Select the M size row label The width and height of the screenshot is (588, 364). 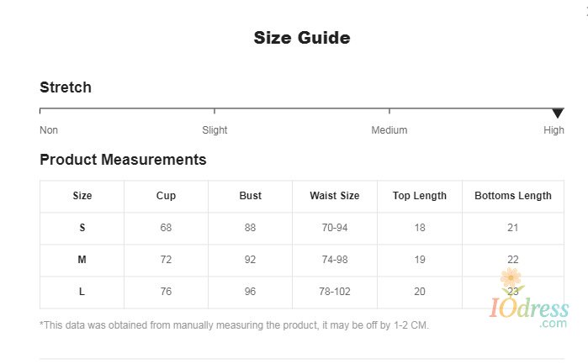82,260
